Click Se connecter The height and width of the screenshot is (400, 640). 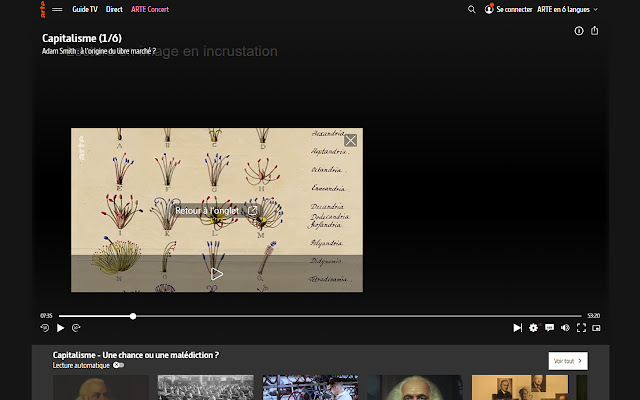tap(514, 9)
